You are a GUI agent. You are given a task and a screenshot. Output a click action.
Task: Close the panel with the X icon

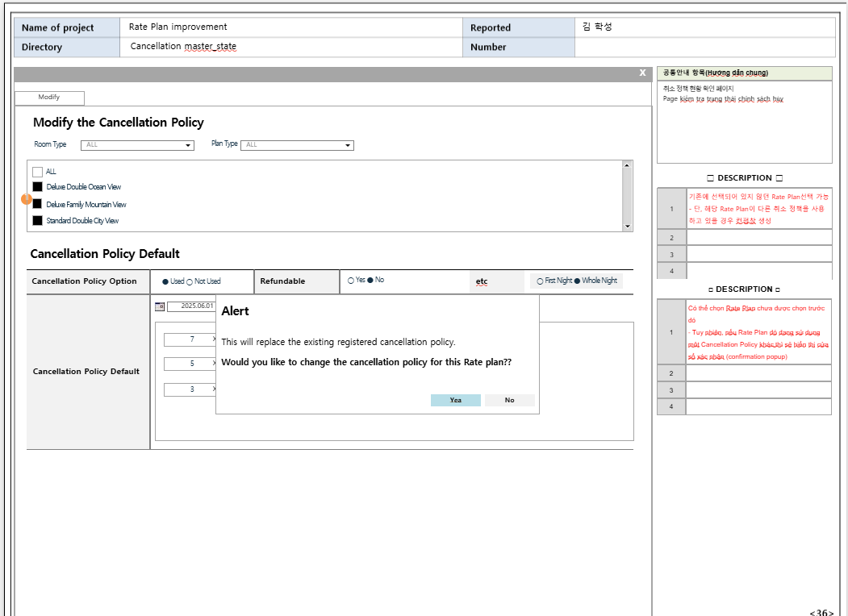(642, 73)
